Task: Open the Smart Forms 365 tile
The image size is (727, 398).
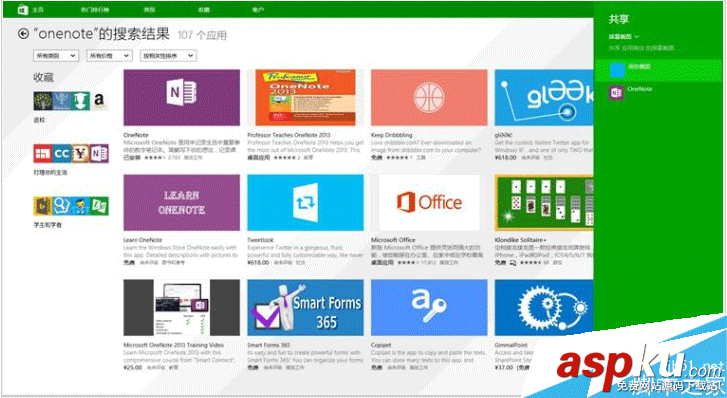Action: pos(306,308)
